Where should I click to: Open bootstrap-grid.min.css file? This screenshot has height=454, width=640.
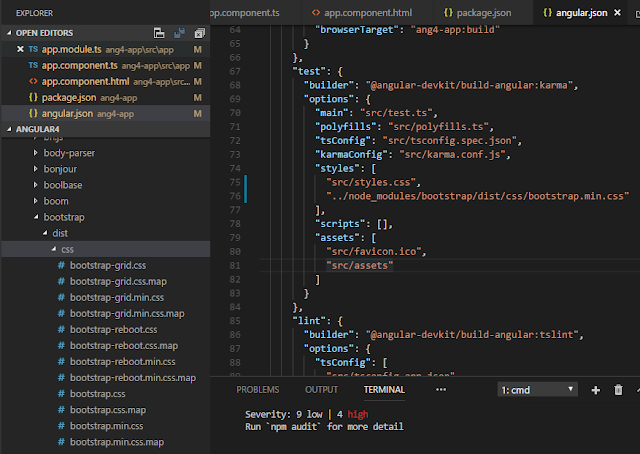click(x=117, y=297)
